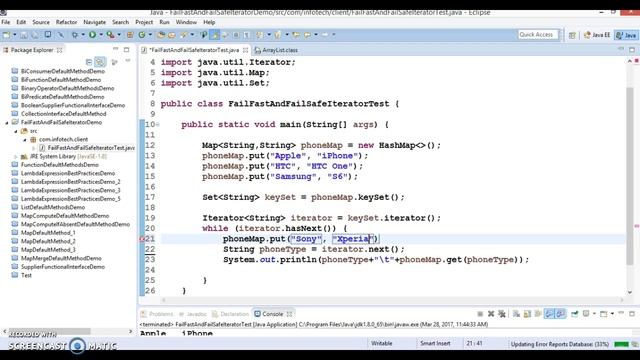Click the Run Last Tool (coverage) icon
Screen dimensions: 640x360
pos(111,35)
